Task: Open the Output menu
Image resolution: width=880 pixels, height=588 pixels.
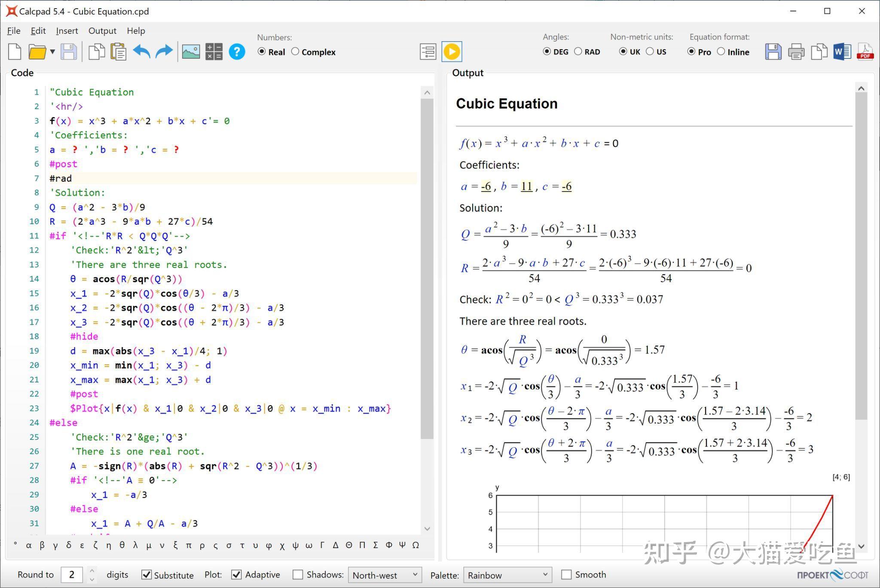Action: (x=102, y=30)
